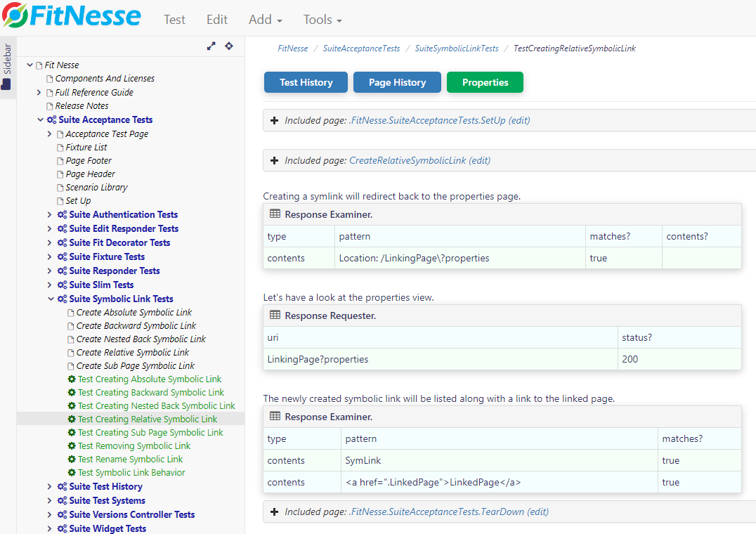Image resolution: width=756 pixels, height=534 pixels.
Task: Click the Test Creating Backward Symbolic Link gear icon
Action: [72, 392]
